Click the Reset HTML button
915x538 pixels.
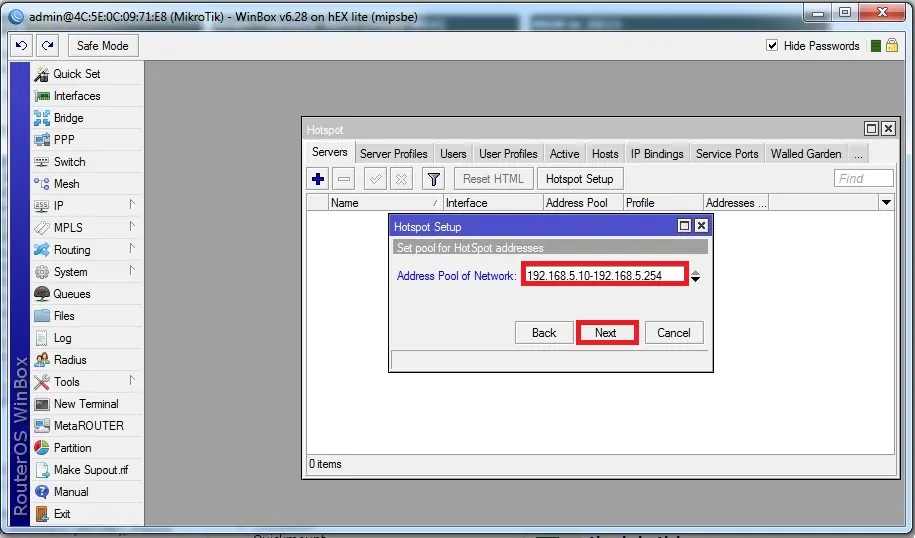pos(493,179)
